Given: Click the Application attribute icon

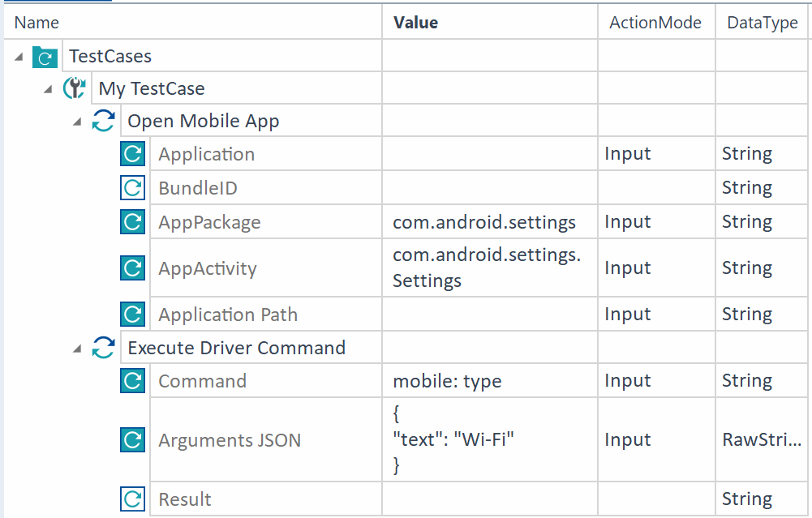Looking at the screenshot, I should click(x=132, y=154).
